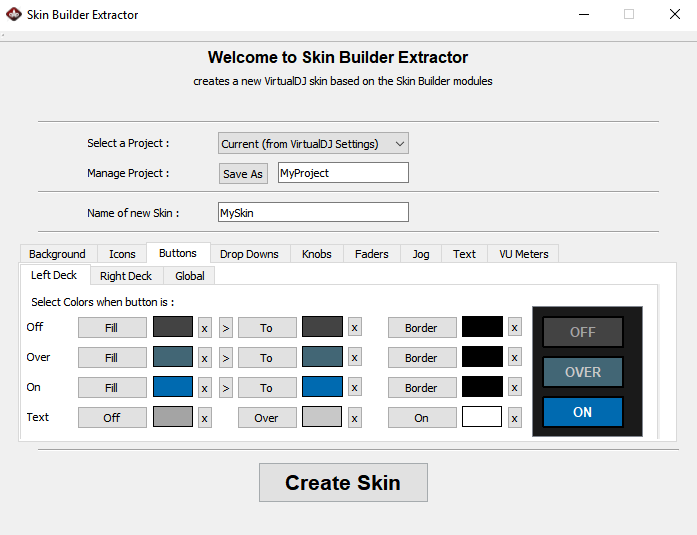This screenshot has width=697, height=535.
Task: Select the Buttons tab
Action: [178, 253]
